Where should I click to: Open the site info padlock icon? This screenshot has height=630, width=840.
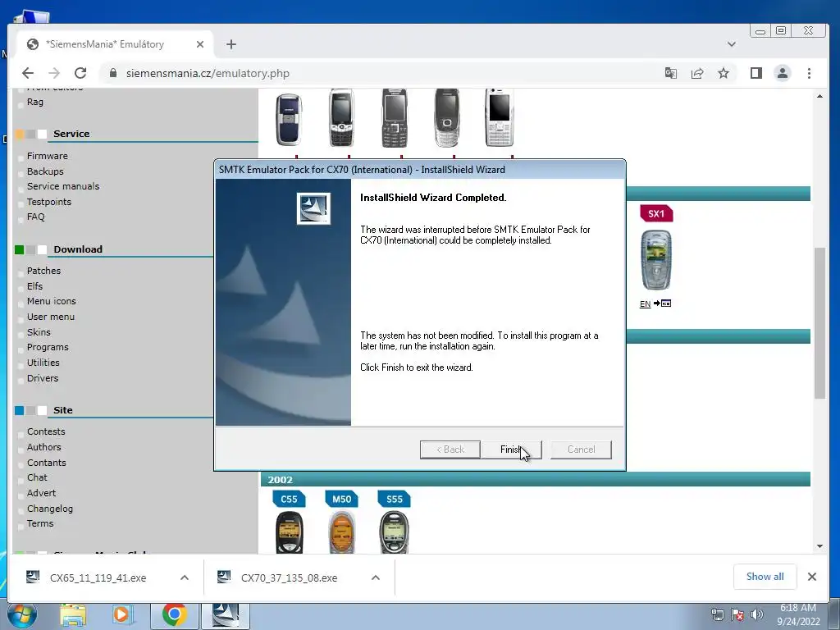coord(113,73)
